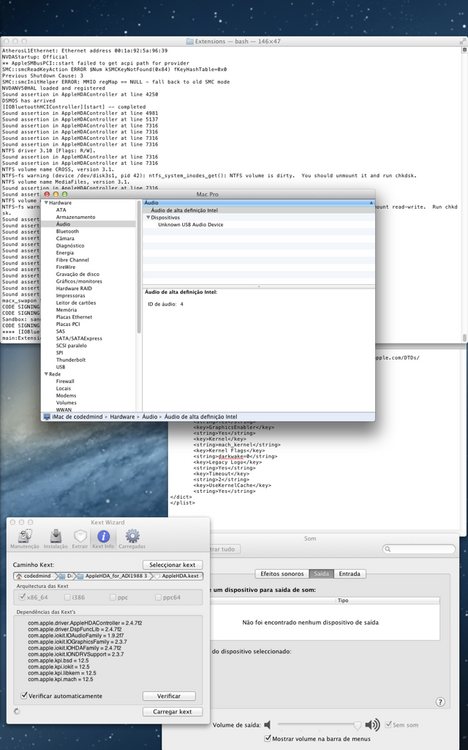Toggle the x86_64 architecture checkbox
This screenshot has width=468, height=750.
point(22,597)
